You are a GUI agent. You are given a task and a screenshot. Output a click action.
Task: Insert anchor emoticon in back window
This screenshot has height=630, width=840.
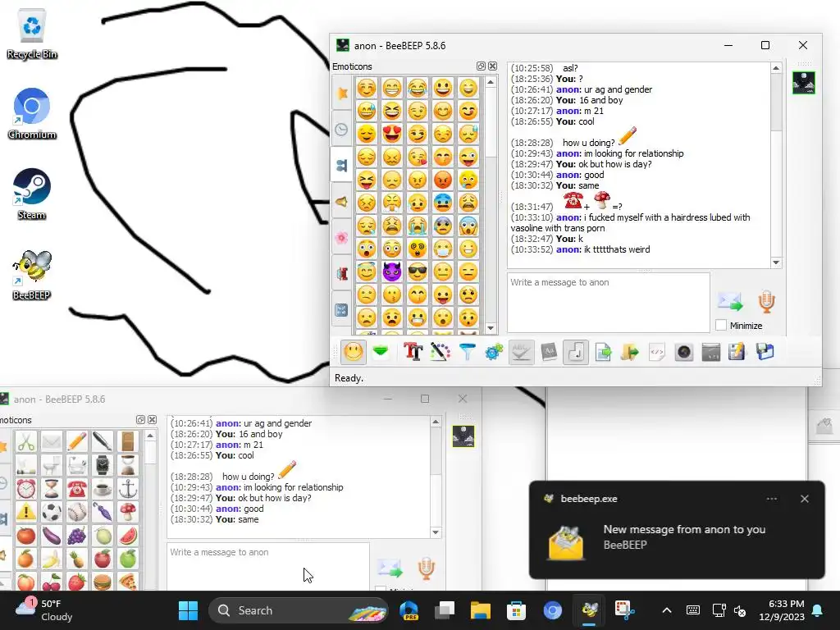pyautogui.click(x=127, y=488)
